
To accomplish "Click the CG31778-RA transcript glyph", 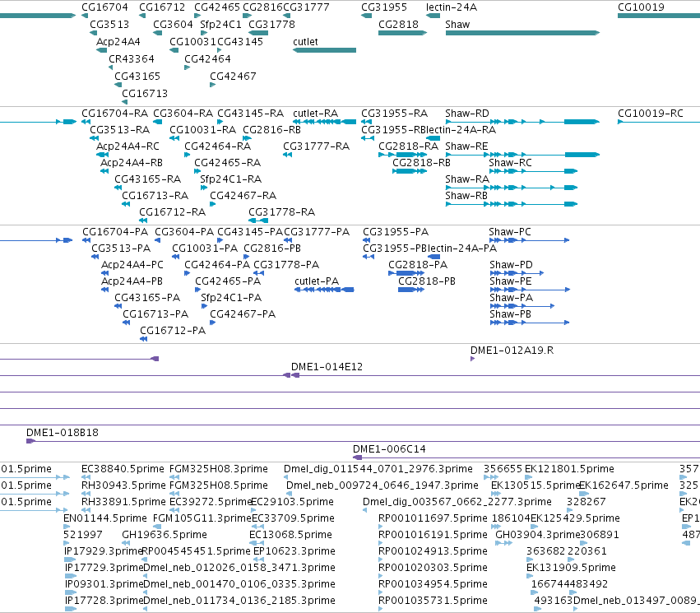I will [x=258, y=221].
